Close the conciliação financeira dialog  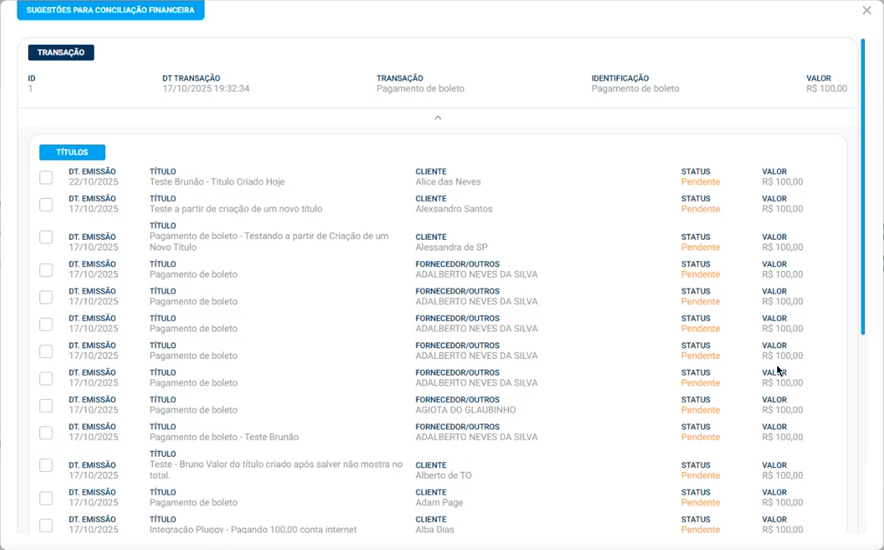[x=867, y=11]
